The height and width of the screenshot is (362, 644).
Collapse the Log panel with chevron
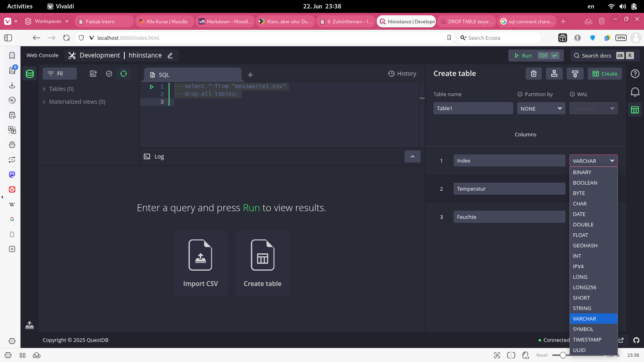pyautogui.click(x=412, y=156)
